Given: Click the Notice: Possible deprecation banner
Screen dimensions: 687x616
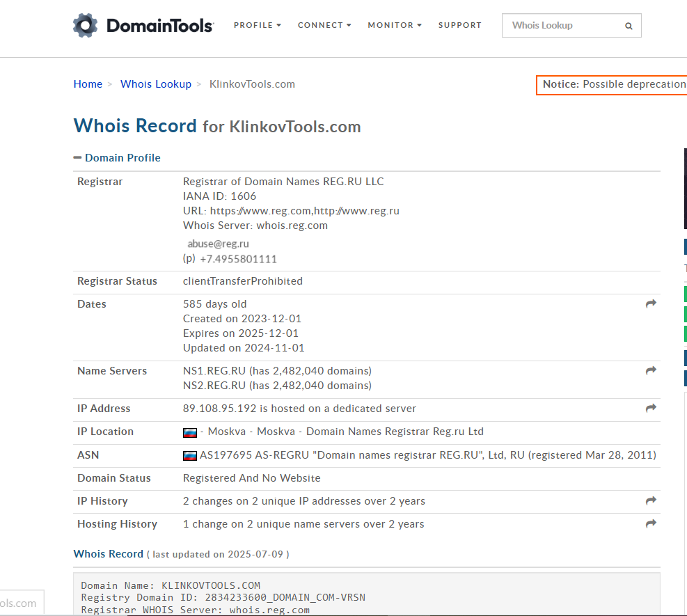Looking at the screenshot, I should click(612, 84).
